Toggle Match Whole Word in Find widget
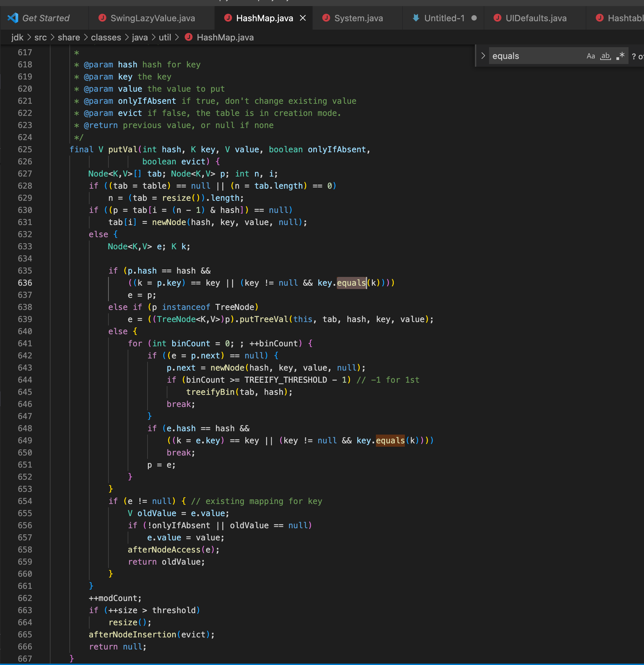 (x=605, y=56)
